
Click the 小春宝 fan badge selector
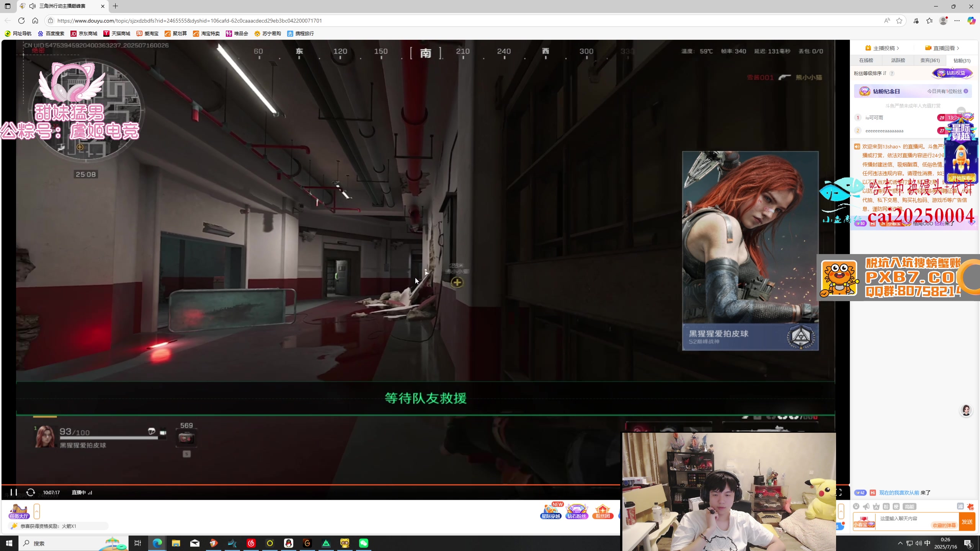(864, 522)
